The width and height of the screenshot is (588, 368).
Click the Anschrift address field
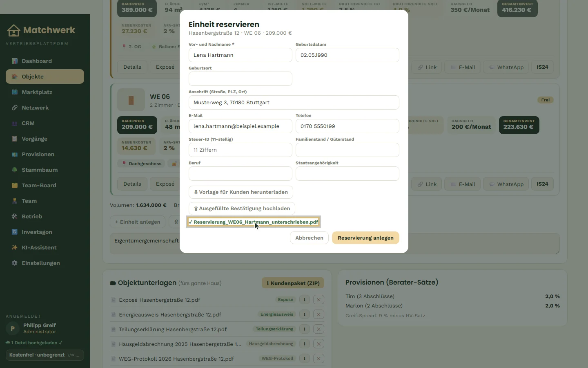294,103
